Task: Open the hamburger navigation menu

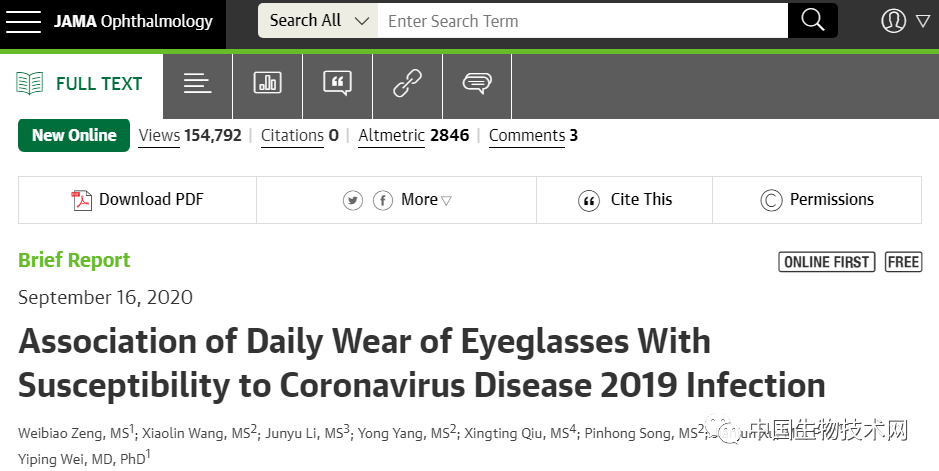Action: click(22, 21)
